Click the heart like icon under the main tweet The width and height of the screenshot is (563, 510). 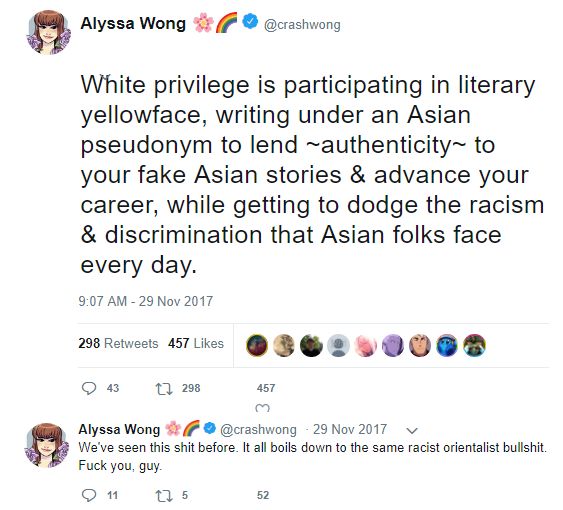(x=262, y=408)
